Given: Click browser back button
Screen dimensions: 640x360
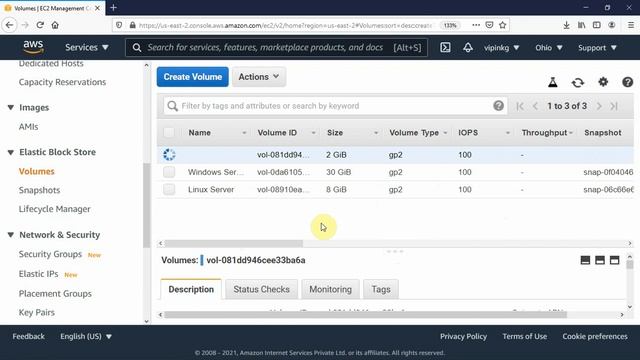Looking at the screenshot, I should [x=9, y=25].
